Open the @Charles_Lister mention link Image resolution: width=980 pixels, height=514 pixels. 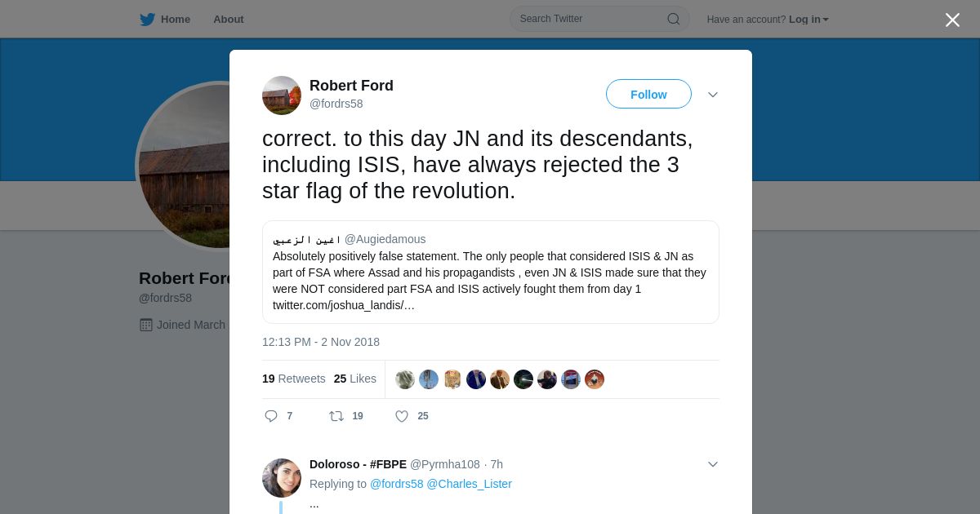470,484
